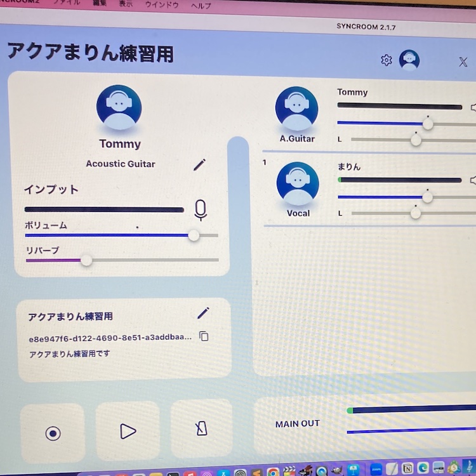Open Keynote from the Dock
The width and height of the screenshot is (476, 476).
tap(353, 470)
